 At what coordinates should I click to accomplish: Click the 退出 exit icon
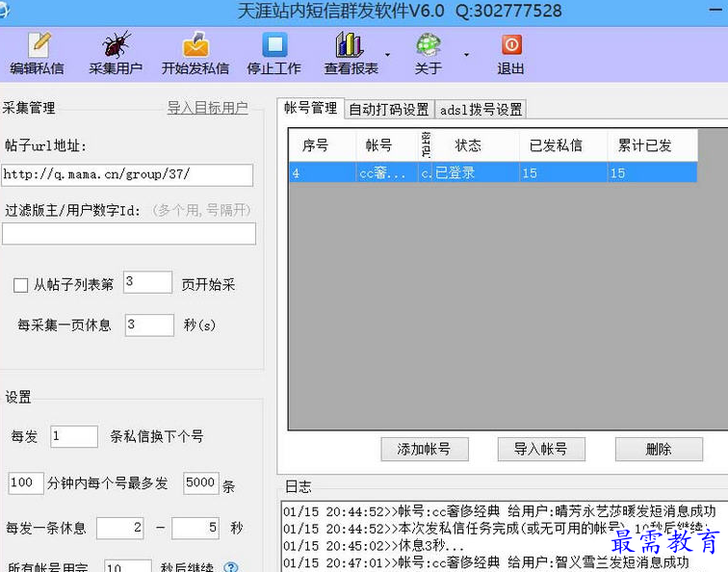click(511, 44)
